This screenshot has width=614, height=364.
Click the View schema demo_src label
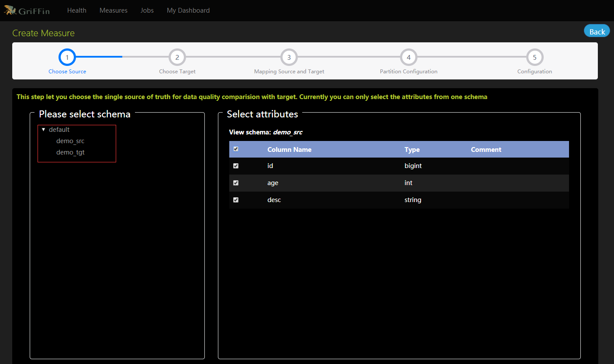pyautogui.click(x=266, y=132)
